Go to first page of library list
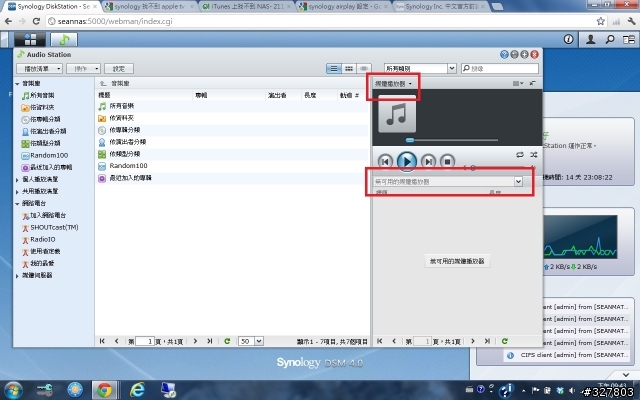Viewport: 640px width, 400px height. 102,341
